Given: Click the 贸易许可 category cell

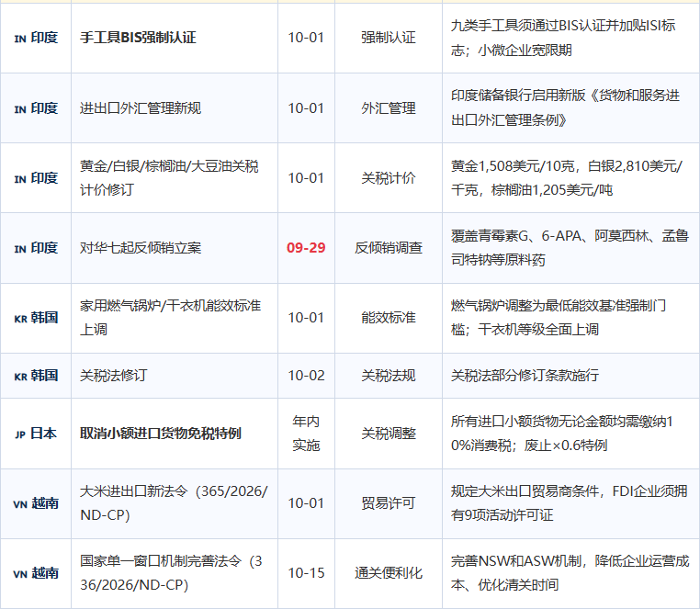Looking at the screenshot, I should tap(389, 503).
